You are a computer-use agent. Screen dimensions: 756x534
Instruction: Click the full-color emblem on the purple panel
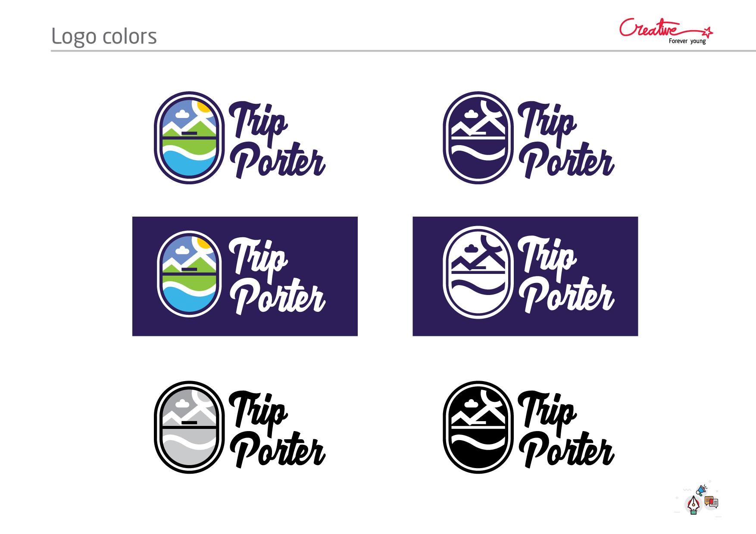coord(190,274)
